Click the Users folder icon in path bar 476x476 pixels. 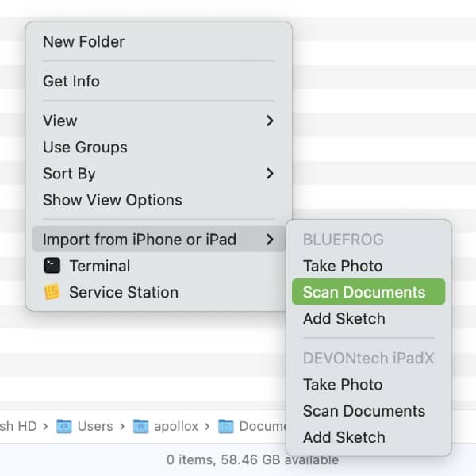click(x=64, y=427)
